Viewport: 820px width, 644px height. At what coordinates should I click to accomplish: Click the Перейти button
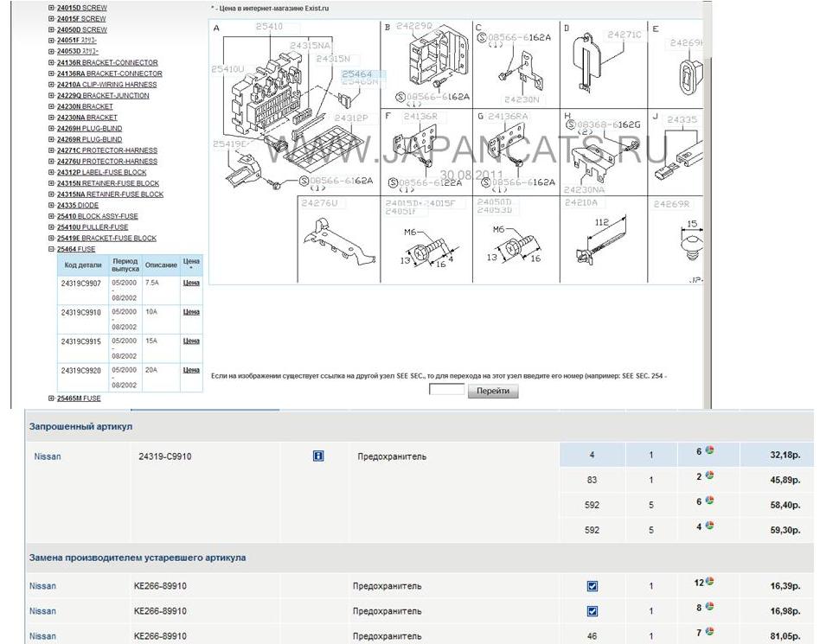point(493,391)
